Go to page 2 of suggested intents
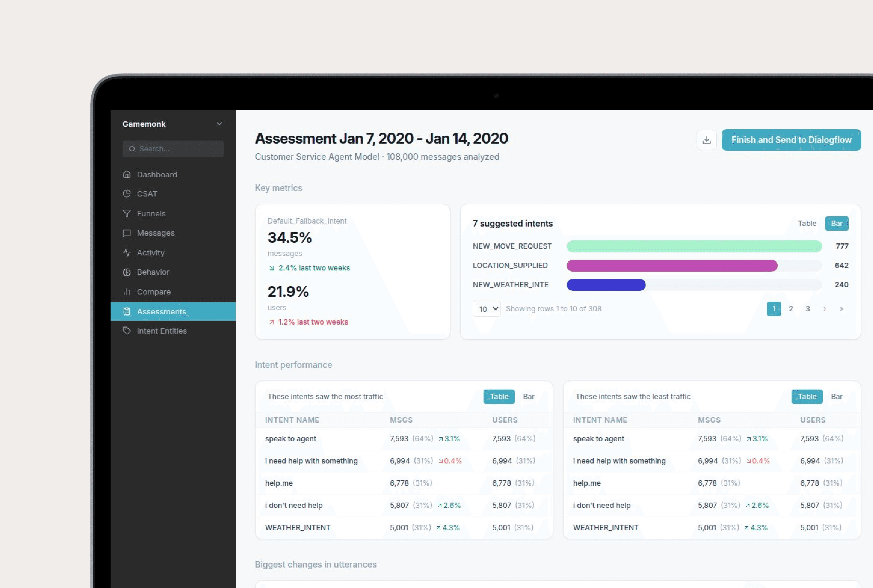The width and height of the screenshot is (873, 588). pos(790,309)
